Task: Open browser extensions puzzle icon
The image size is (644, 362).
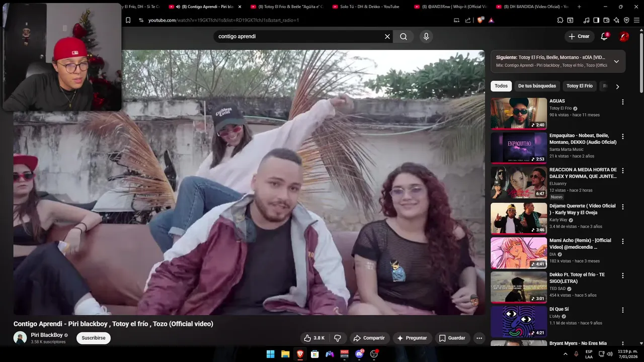Action: (560, 20)
